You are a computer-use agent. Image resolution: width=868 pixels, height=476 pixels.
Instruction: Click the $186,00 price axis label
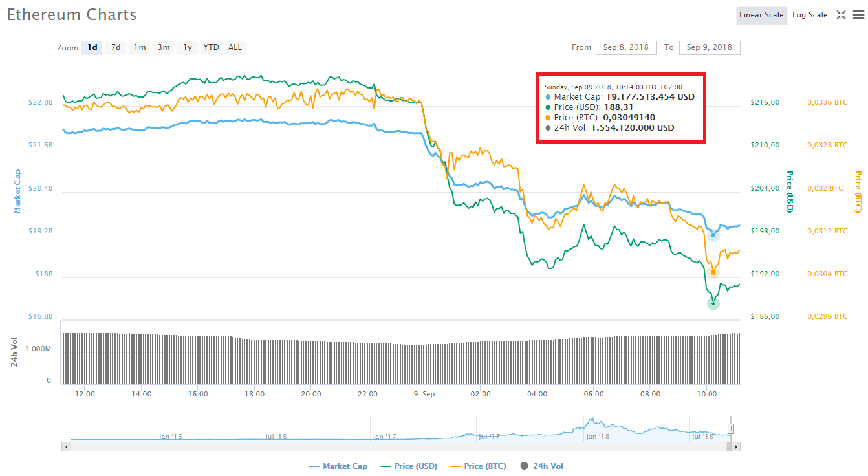[765, 316]
